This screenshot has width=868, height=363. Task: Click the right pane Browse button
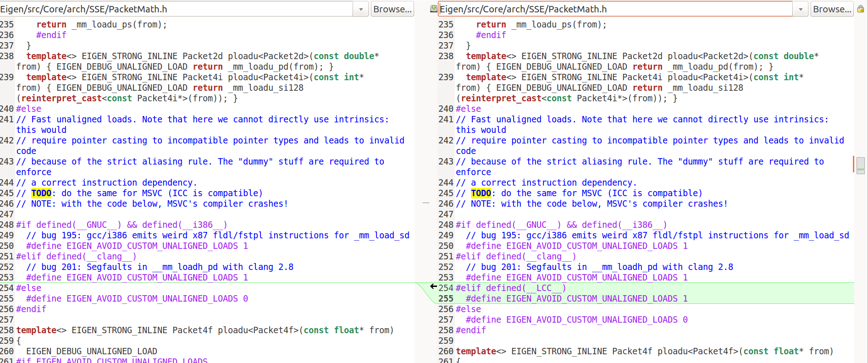pyautogui.click(x=832, y=9)
